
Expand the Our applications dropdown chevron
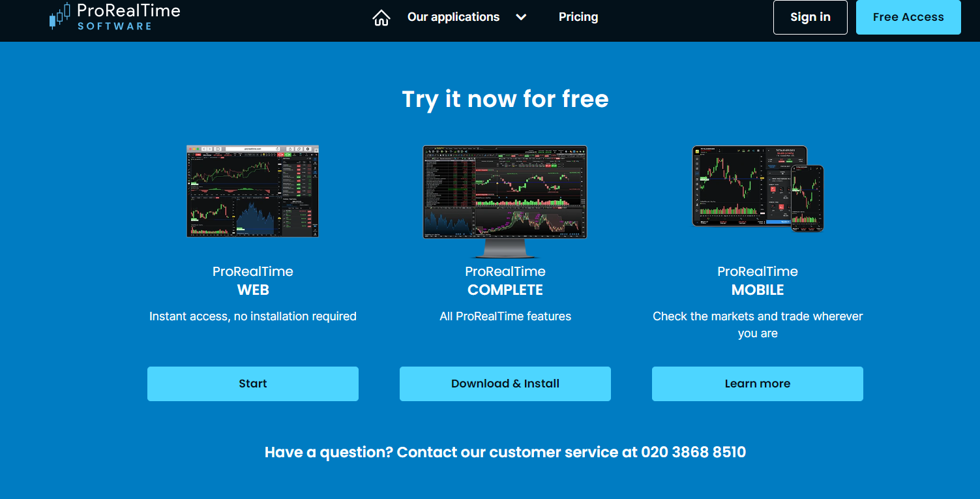tap(521, 18)
